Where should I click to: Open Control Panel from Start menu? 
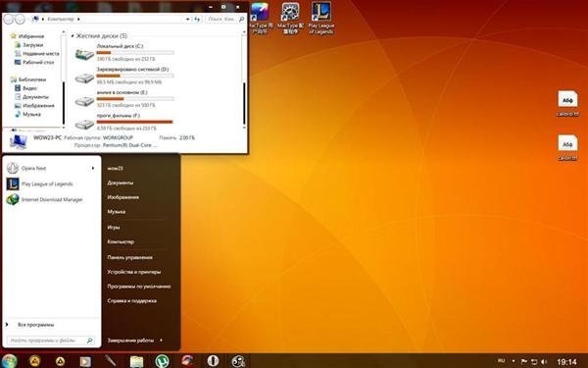(129, 257)
